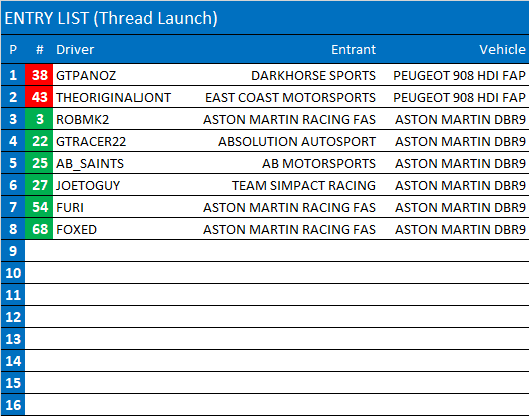The height and width of the screenshot is (416, 529).
Task: Select driver cell GTPANOZ
Action: pyautogui.click(x=86, y=75)
